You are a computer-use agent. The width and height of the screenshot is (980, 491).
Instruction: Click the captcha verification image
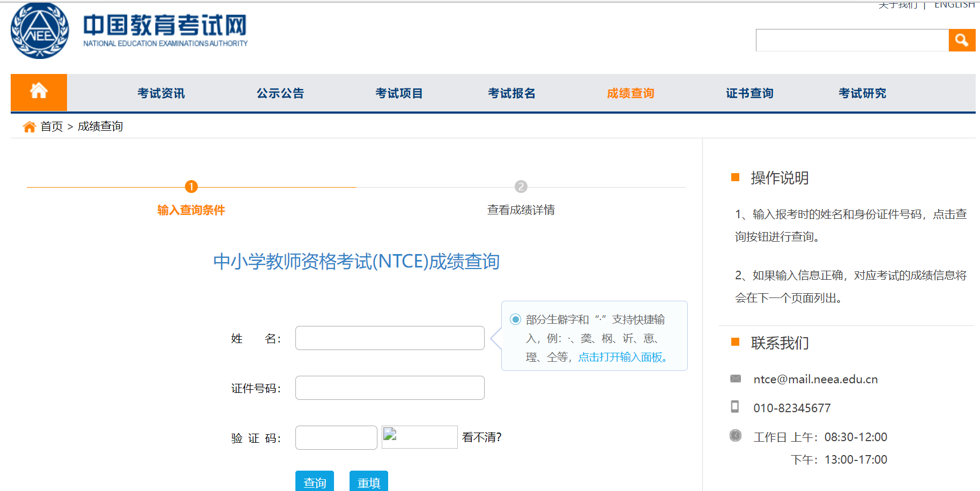click(419, 437)
